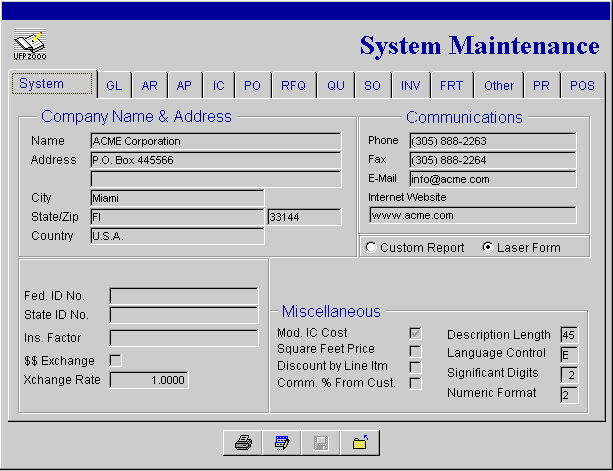Image resolution: width=613 pixels, height=471 pixels.
Task: Click the exit folder icon button
Action: coord(360,443)
